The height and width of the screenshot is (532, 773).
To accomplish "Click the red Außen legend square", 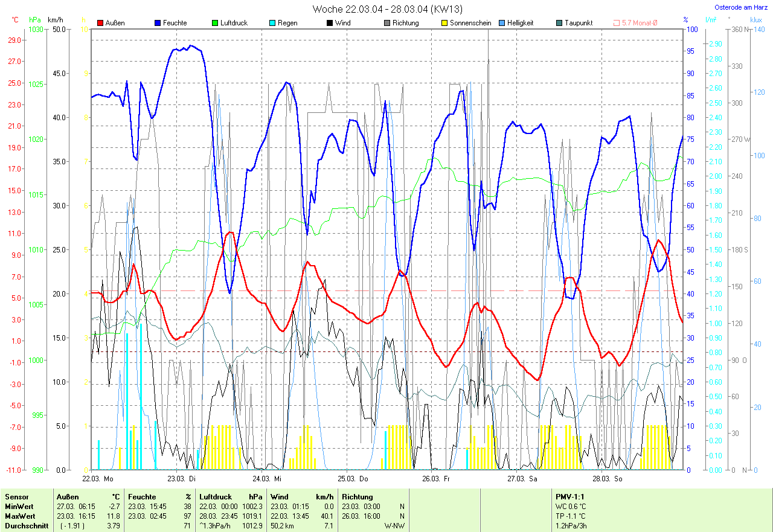I will point(100,23).
